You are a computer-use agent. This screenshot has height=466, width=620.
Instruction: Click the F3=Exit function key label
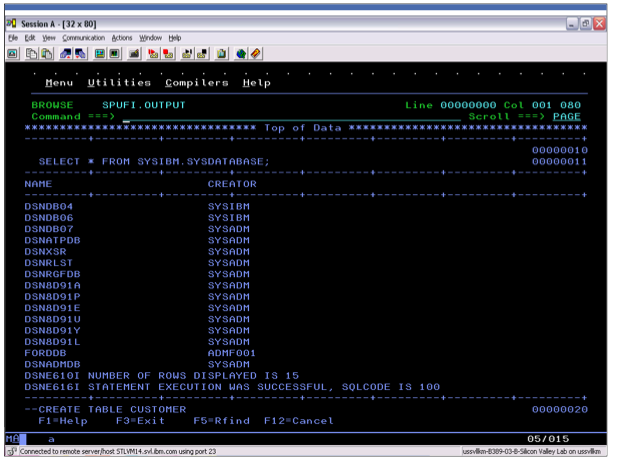140,421
